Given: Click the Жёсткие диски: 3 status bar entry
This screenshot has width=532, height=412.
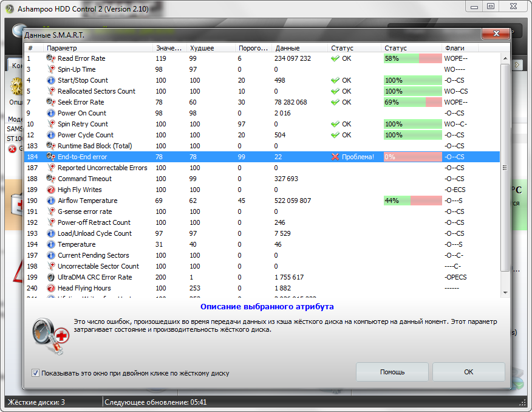Looking at the screenshot, I should pos(36,402).
